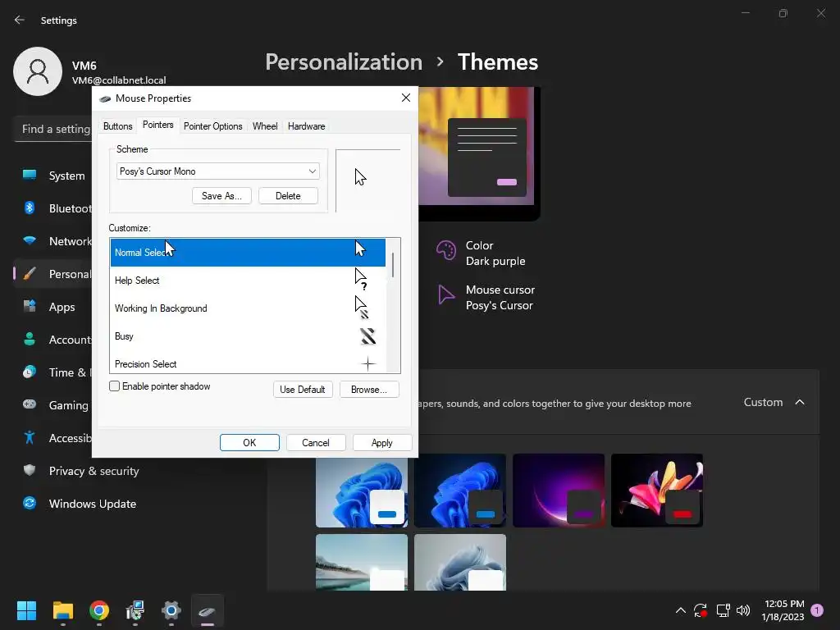This screenshot has height=630, width=840.
Task: Choose the purple glow theme thumbnail
Action: coord(559,491)
